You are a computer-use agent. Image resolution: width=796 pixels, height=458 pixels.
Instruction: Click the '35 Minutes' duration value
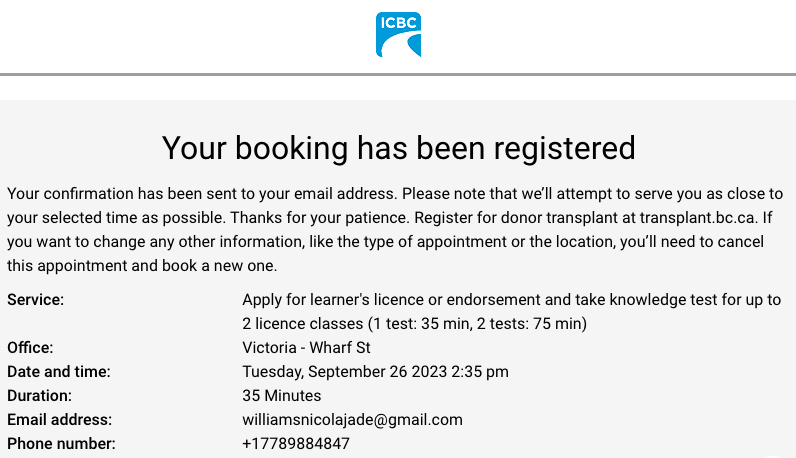[282, 396]
